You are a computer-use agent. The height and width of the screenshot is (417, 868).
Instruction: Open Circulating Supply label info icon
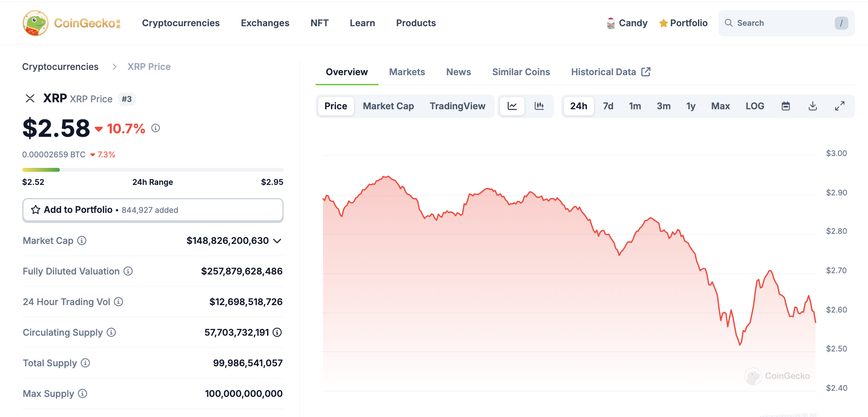pos(111,332)
